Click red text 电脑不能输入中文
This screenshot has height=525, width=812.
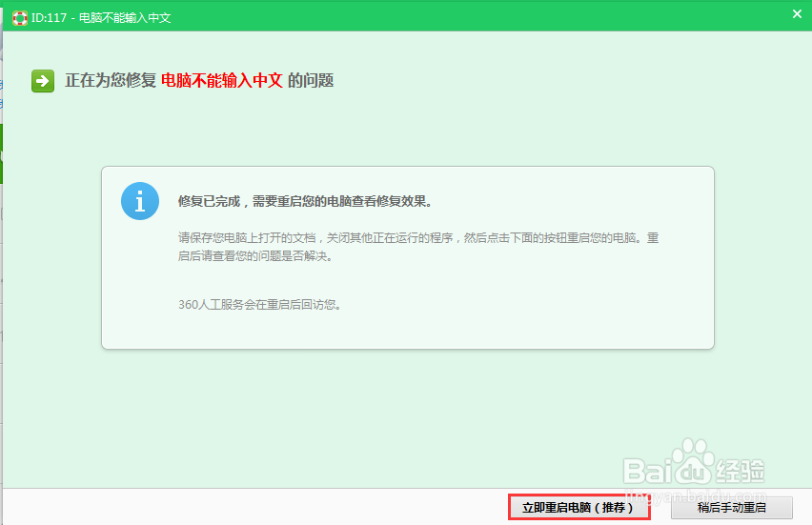pyautogui.click(x=222, y=80)
